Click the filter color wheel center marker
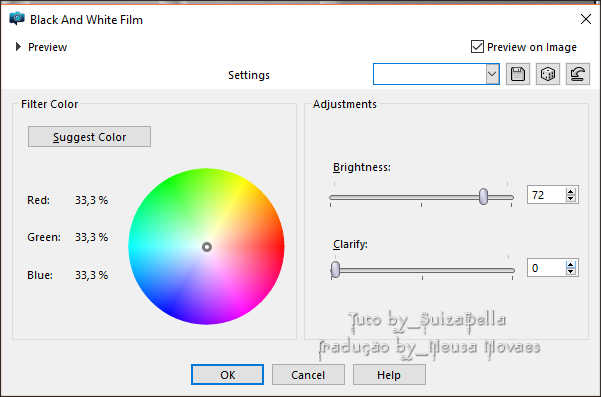 coord(207,247)
